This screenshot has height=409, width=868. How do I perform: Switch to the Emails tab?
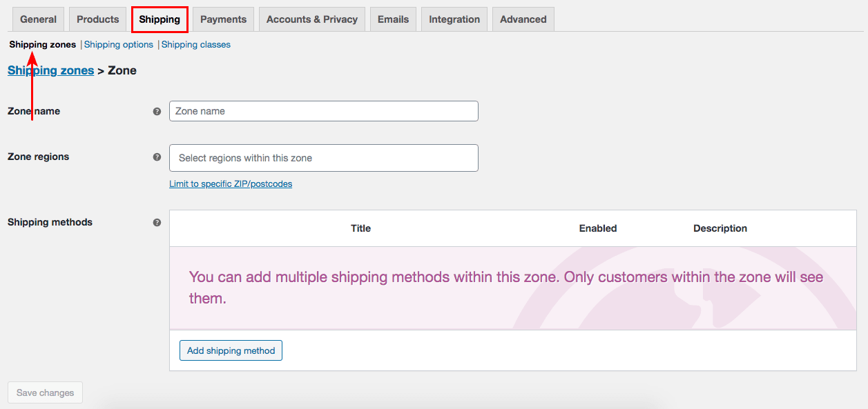click(x=394, y=19)
